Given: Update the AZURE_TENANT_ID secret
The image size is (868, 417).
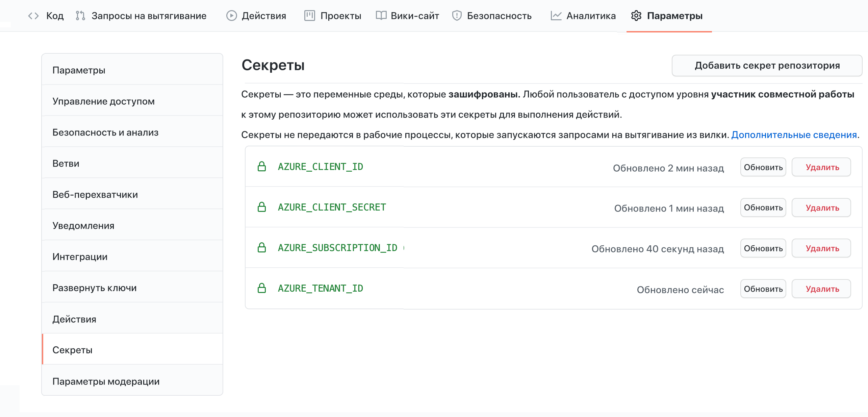Looking at the screenshot, I should tap(763, 289).
